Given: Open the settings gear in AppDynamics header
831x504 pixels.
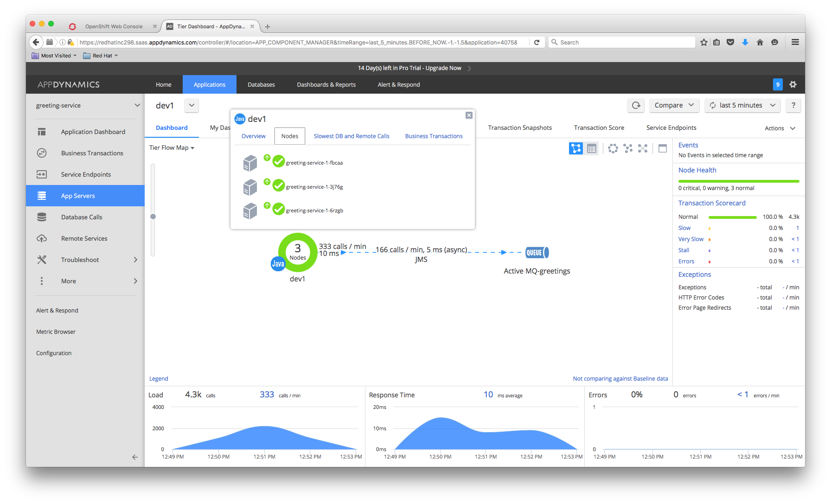Looking at the screenshot, I should click(793, 84).
